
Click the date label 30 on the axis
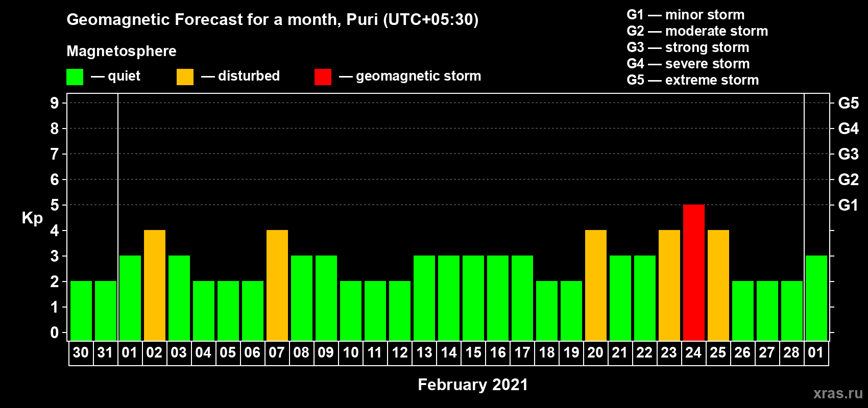(x=81, y=353)
